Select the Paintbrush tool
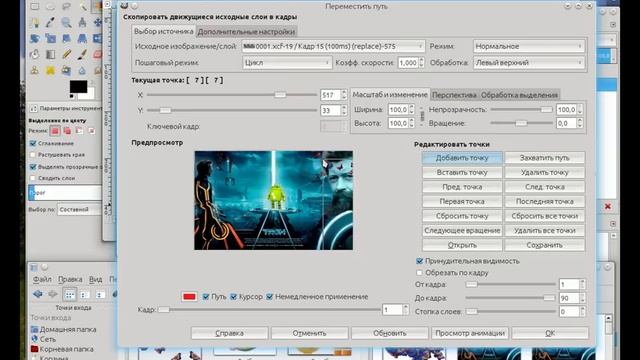This screenshot has height=360, width=640. pos(82,54)
